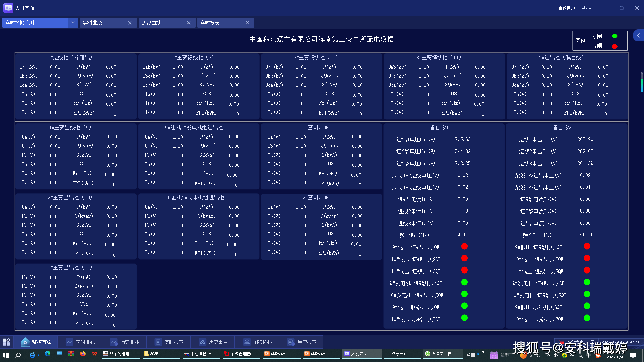Click 备自投1 9#发电机-进线开关4QF status light
Viewport: 644px width, 362px height.
[x=464, y=282]
